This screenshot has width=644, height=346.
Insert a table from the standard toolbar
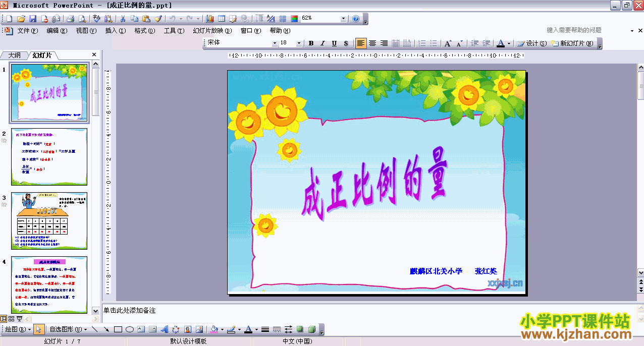pyautogui.click(x=221, y=19)
